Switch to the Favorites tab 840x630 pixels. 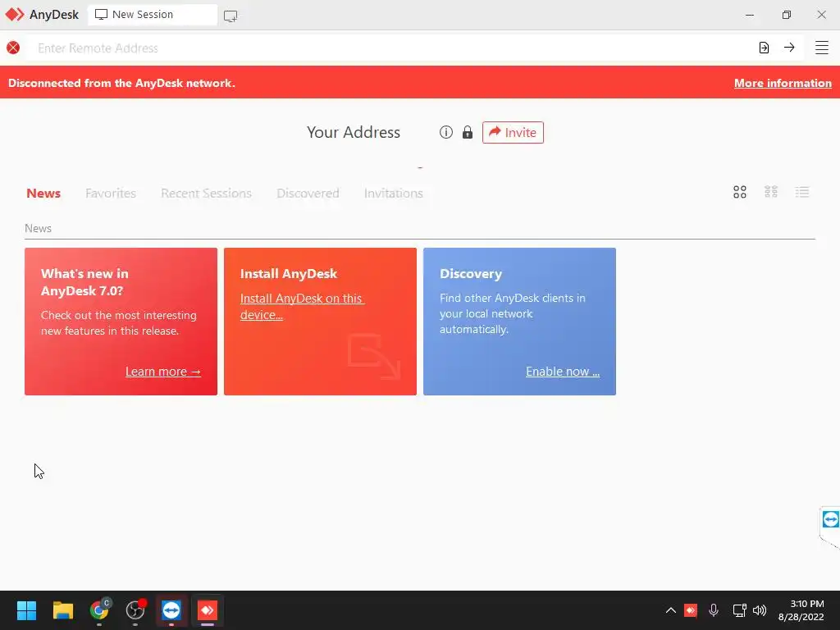(x=111, y=194)
